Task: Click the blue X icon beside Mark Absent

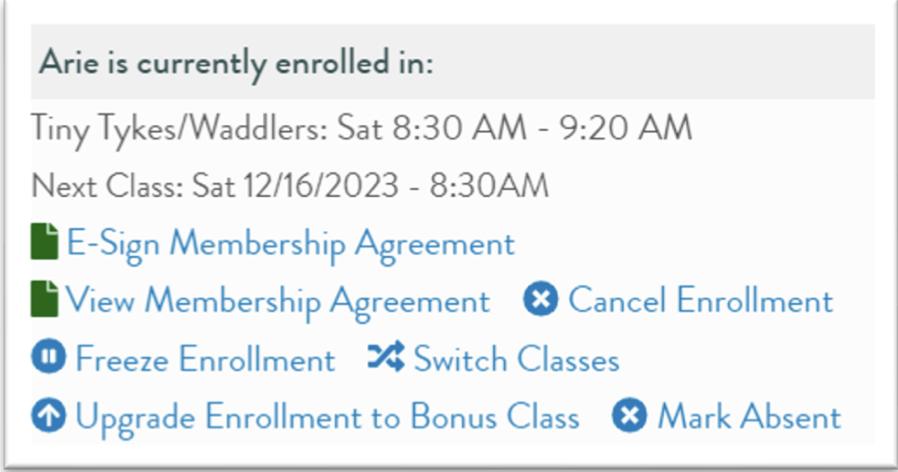Action: pos(629,416)
